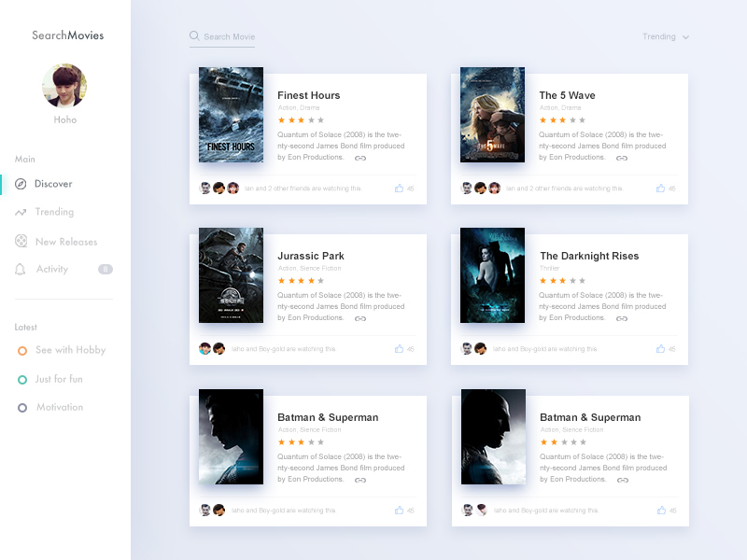
Task: Click friend avatars on Jurassic Park card
Action: 212,348
